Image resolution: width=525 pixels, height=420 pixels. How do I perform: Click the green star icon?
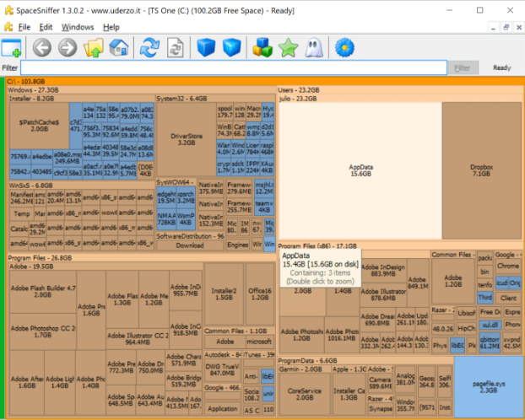(289, 48)
